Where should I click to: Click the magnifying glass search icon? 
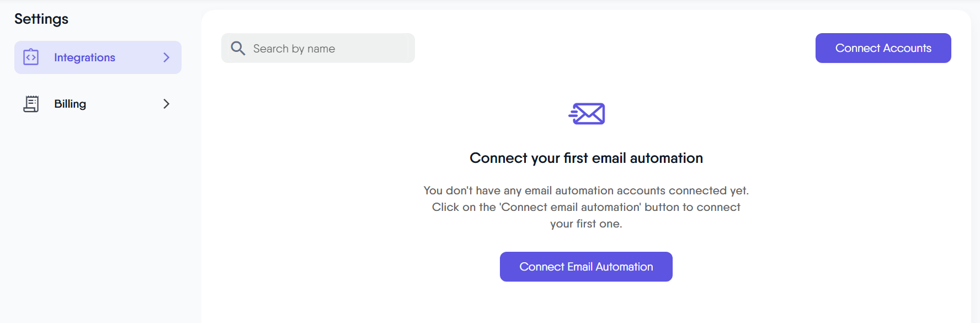pos(238,49)
